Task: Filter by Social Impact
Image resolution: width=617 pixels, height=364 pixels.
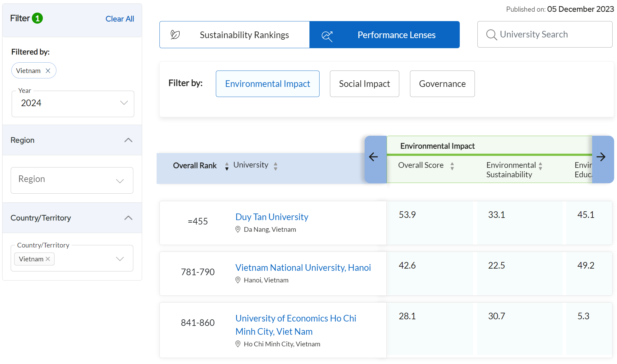Action: tap(364, 84)
